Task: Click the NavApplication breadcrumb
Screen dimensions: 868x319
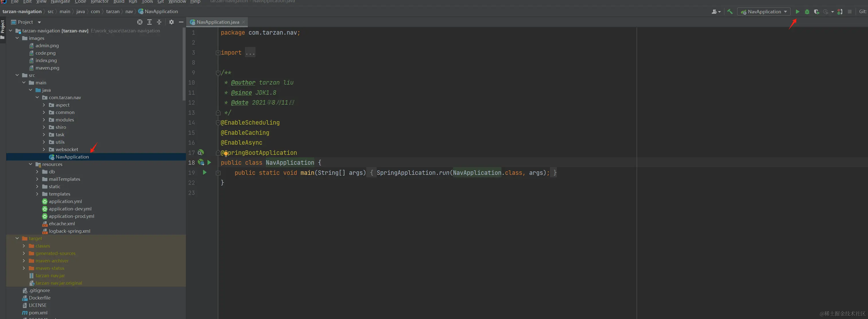Action: point(158,11)
